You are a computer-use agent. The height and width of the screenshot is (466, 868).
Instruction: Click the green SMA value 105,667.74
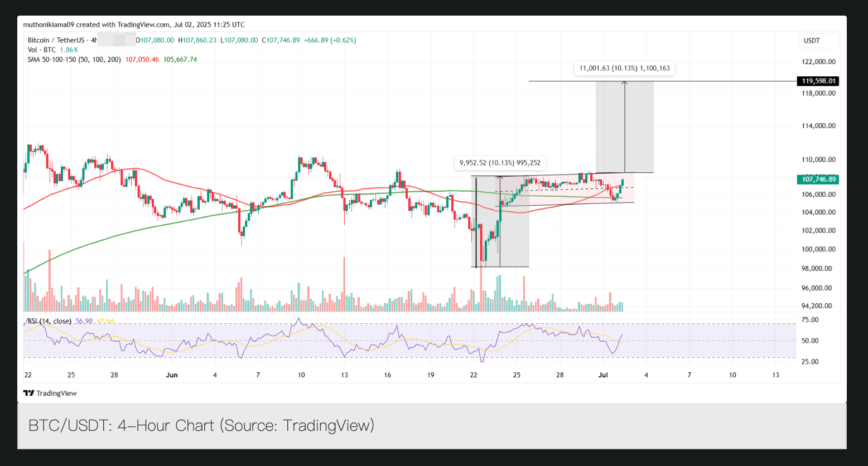tap(180, 60)
